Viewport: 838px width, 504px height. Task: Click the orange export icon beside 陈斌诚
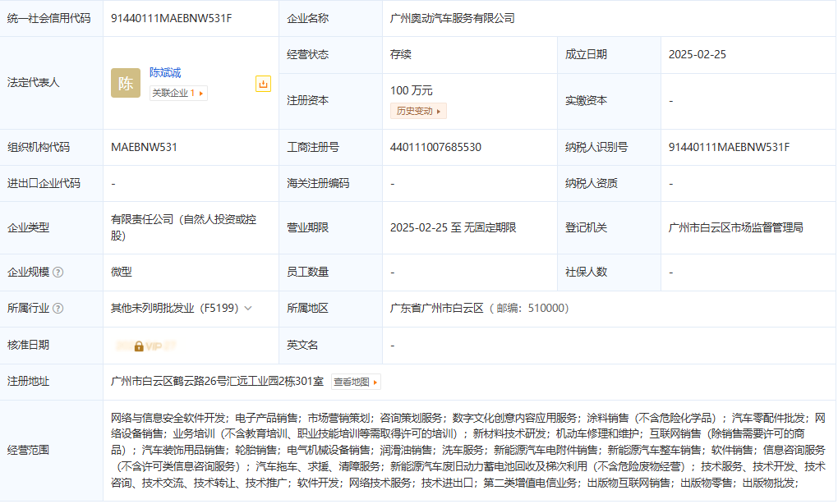pyautogui.click(x=263, y=84)
